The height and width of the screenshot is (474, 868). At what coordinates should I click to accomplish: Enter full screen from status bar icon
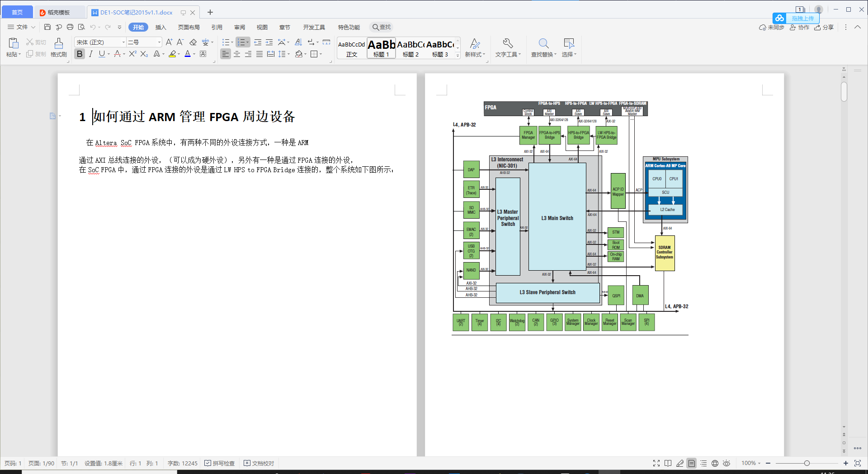tap(656, 463)
